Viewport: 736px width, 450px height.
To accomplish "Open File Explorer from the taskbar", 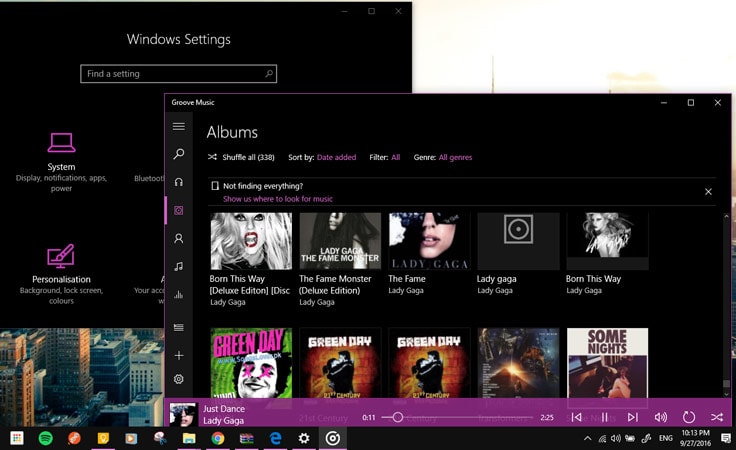I will (x=189, y=438).
